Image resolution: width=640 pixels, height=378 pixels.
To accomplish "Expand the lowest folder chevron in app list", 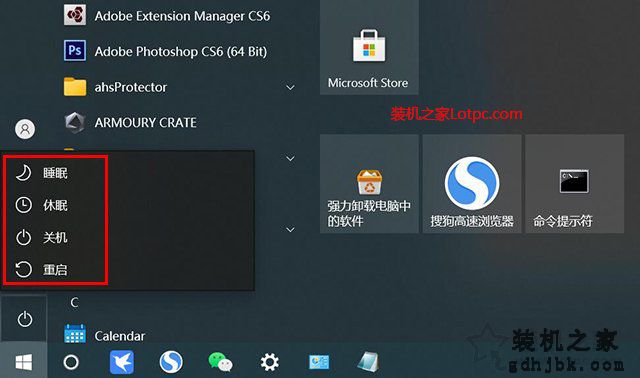I will (290, 229).
